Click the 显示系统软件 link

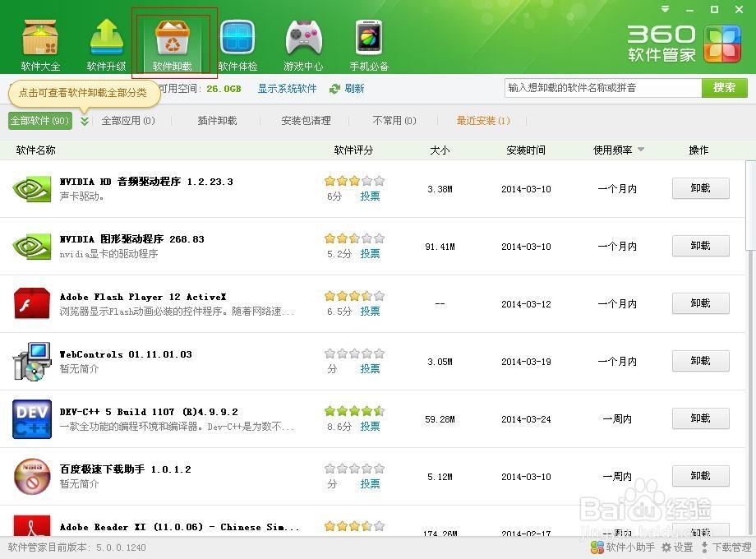tap(287, 89)
